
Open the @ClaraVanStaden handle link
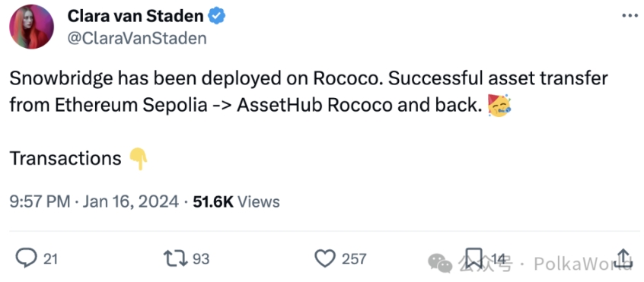click(x=137, y=38)
